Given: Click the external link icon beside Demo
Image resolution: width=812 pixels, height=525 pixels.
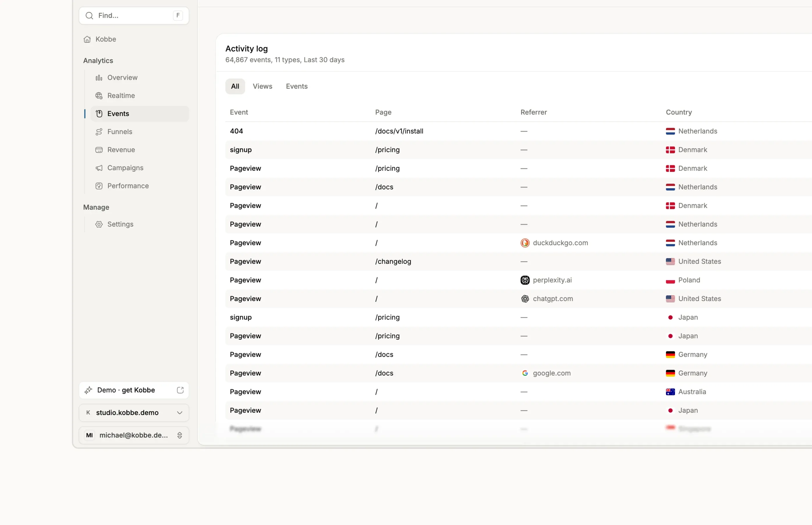Looking at the screenshot, I should tap(180, 390).
